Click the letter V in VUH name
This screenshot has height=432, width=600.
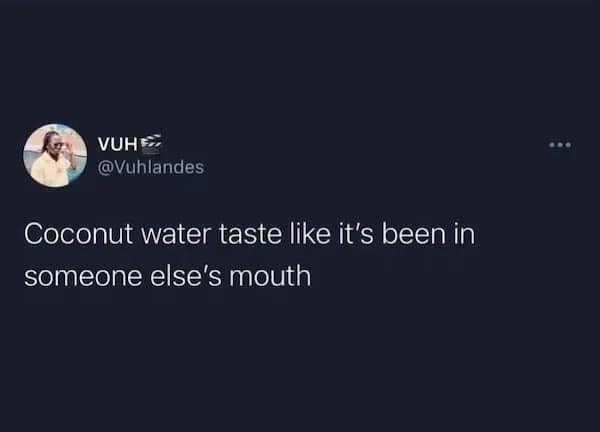click(106, 145)
